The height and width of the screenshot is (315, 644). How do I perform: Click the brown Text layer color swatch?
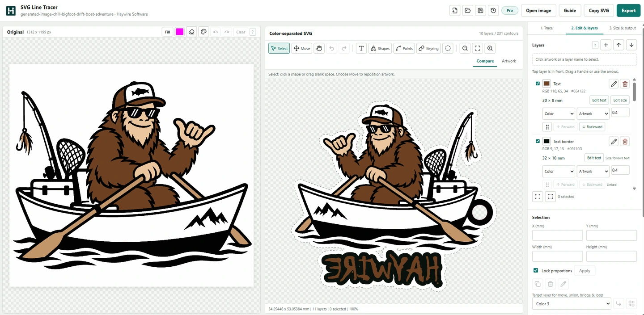[x=547, y=84]
